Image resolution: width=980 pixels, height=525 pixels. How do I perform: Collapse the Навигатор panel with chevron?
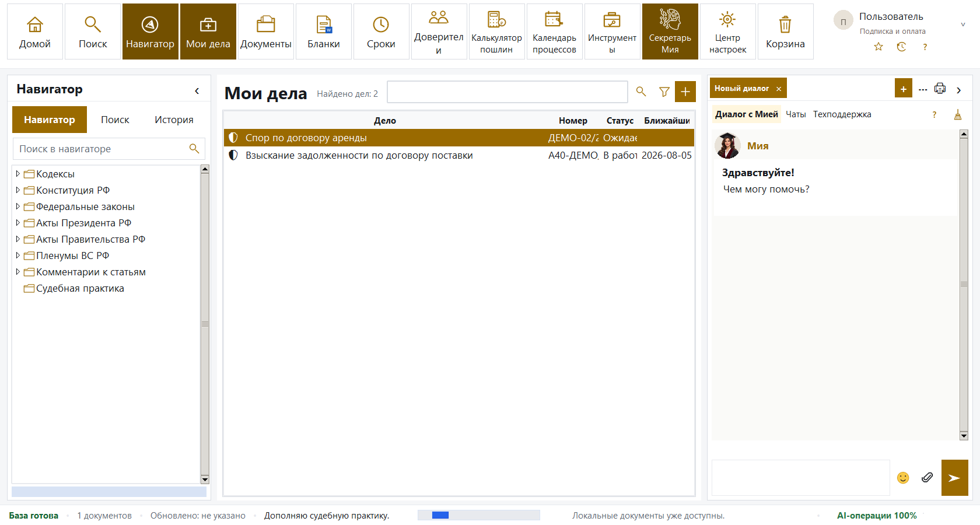(x=197, y=91)
